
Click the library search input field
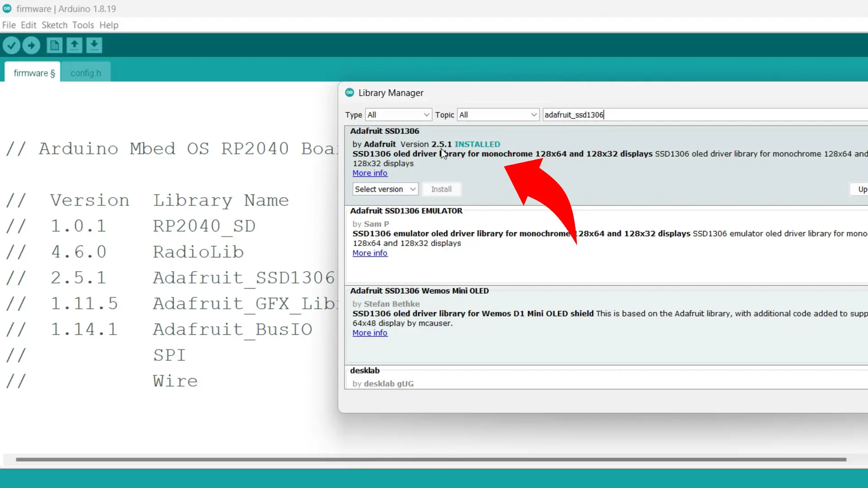tap(705, 115)
